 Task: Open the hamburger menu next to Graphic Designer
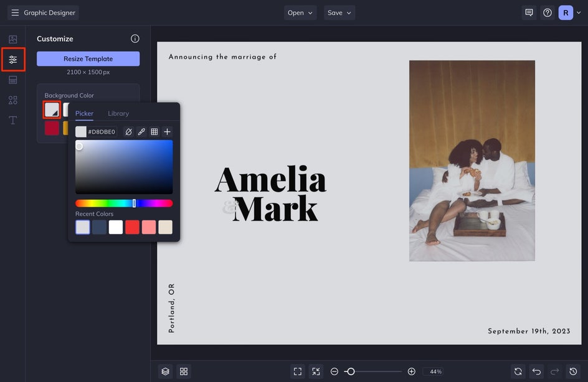point(15,12)
